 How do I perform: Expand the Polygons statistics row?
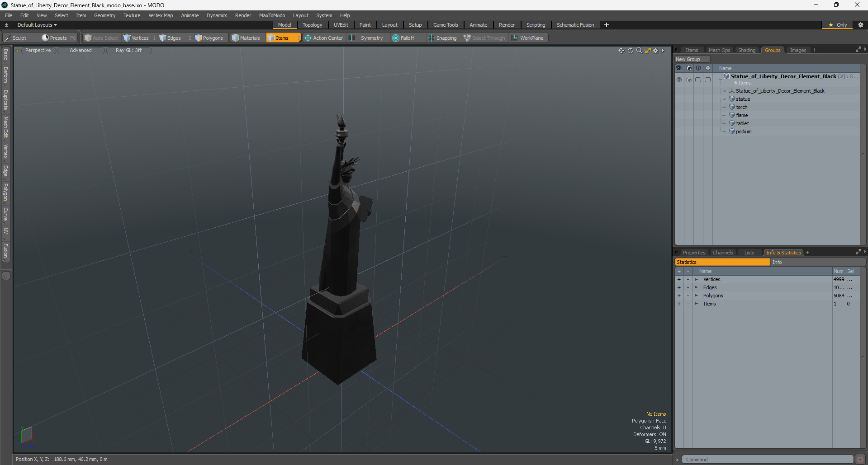[697, 296]
